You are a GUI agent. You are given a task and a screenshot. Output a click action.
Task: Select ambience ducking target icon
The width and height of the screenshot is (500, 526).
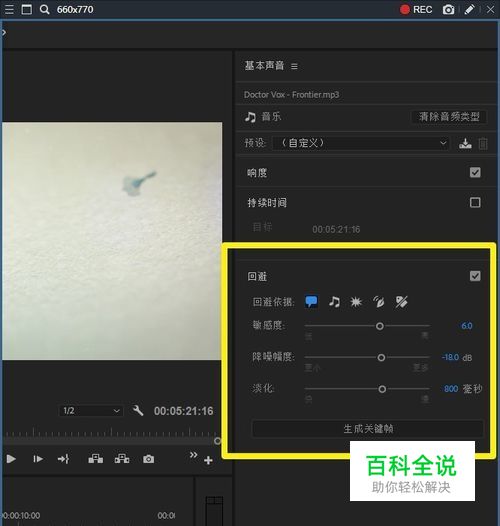click(379, 302)
